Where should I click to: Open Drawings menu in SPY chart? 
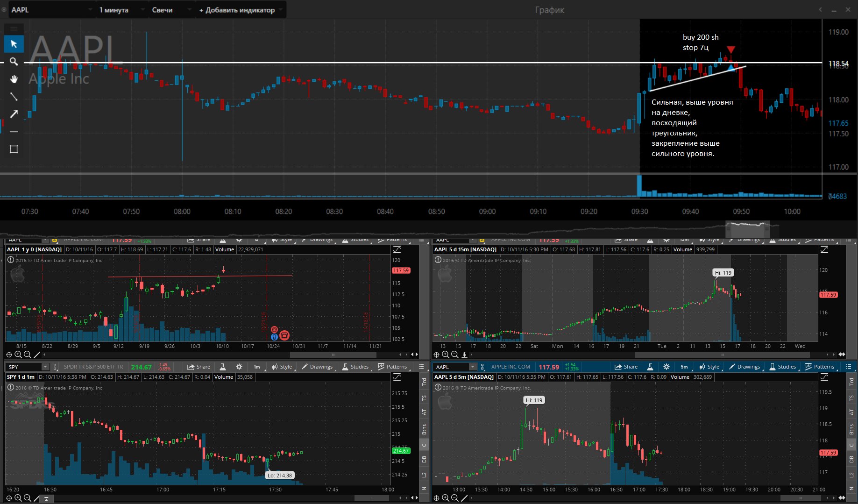(317, 367)
